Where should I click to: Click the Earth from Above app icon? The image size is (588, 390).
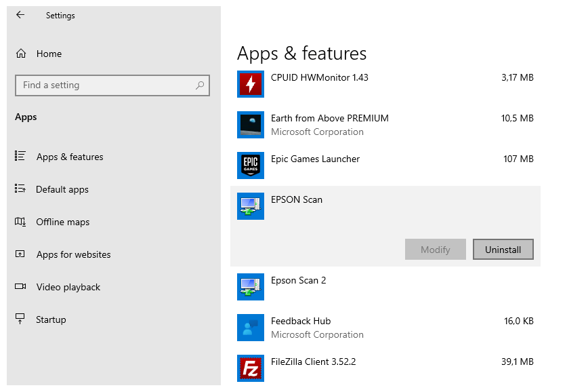click(x=251, y=125)
